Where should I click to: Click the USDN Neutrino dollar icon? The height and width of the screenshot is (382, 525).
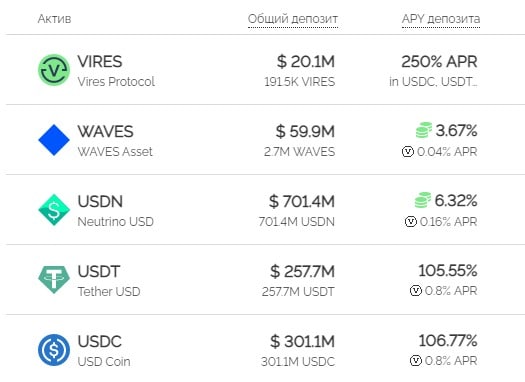pos(54,210)
